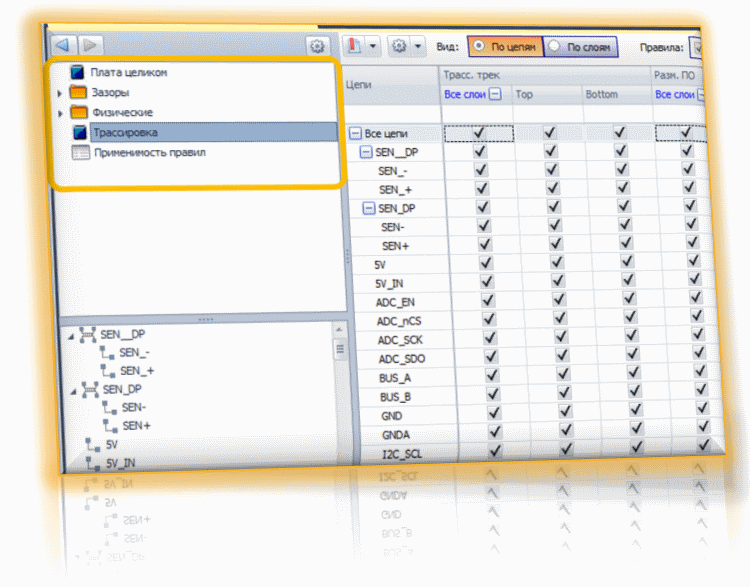Click the lower tree scrollbar thumb

(x=340, y=350)
